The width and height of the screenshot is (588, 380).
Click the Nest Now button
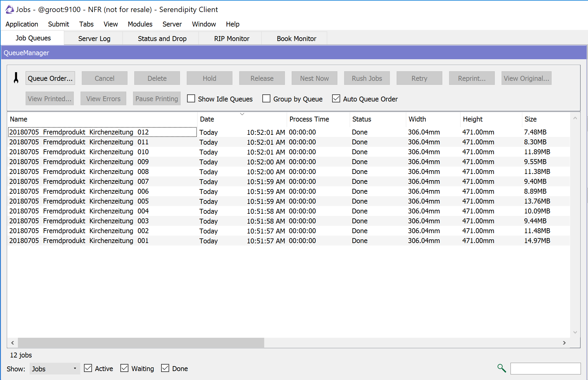tap(315, 78)
